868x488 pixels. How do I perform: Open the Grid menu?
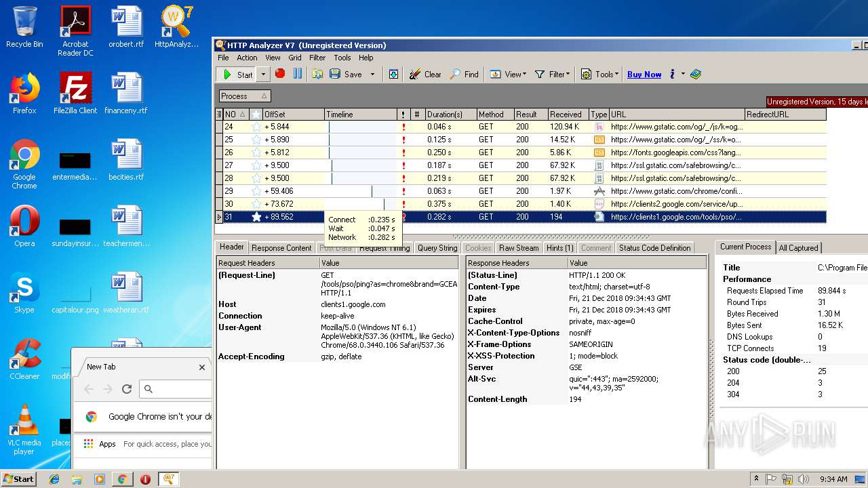pos(295,58)
